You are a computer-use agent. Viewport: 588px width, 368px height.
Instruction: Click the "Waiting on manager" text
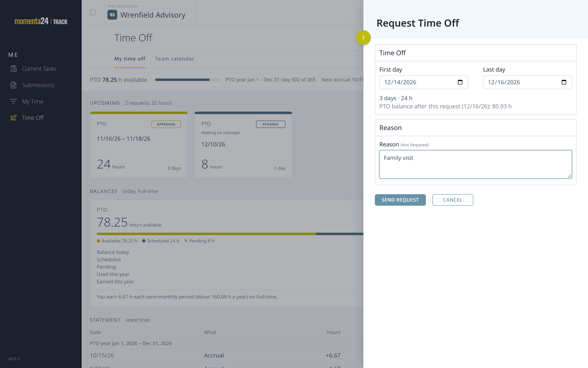pos(221,133)
